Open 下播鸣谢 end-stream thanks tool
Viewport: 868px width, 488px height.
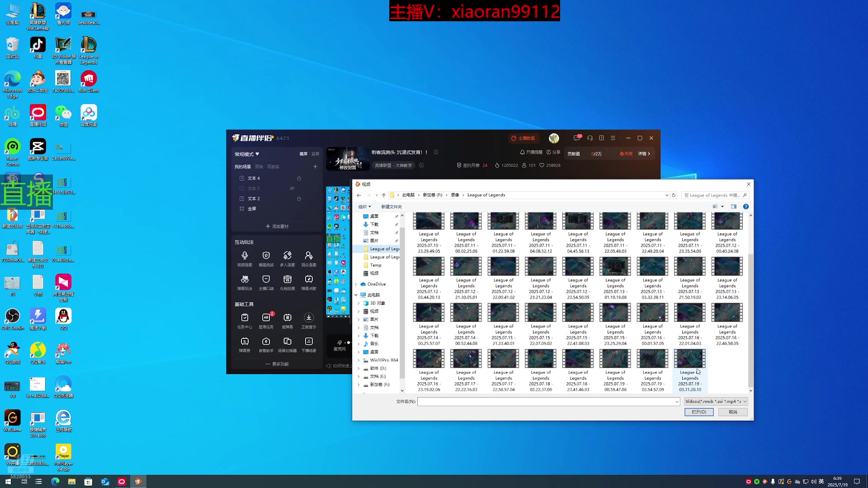[308, 344]
